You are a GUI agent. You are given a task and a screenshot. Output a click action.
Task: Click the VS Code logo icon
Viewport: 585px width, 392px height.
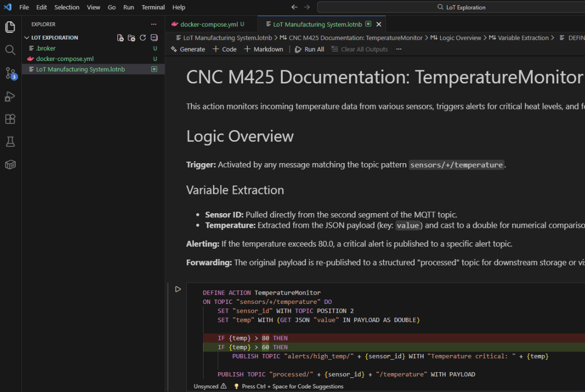[8, 7]
